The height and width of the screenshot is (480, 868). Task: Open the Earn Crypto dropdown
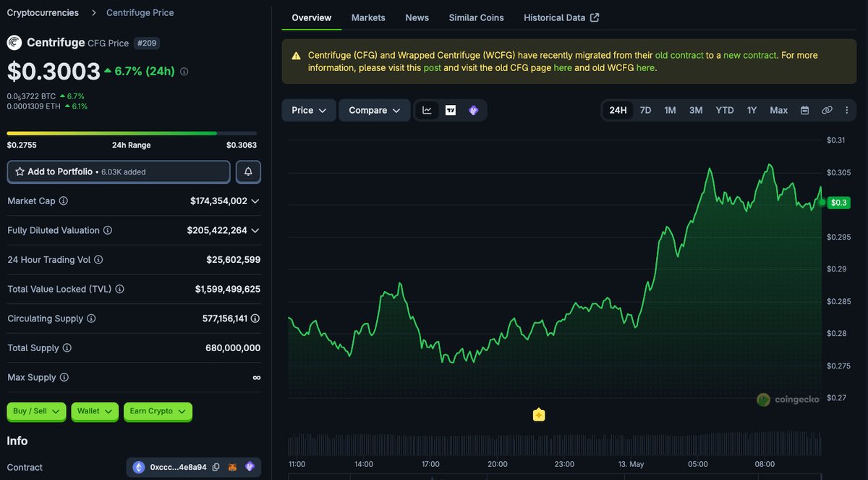(158, 411)
